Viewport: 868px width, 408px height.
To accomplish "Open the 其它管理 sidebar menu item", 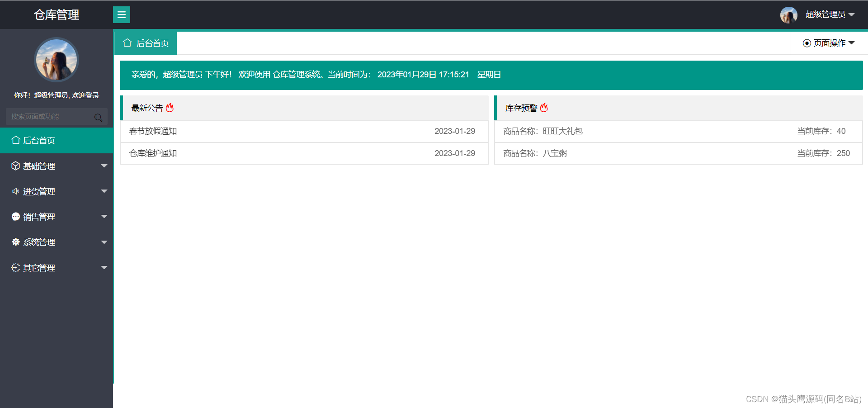I will pos(57,268).
